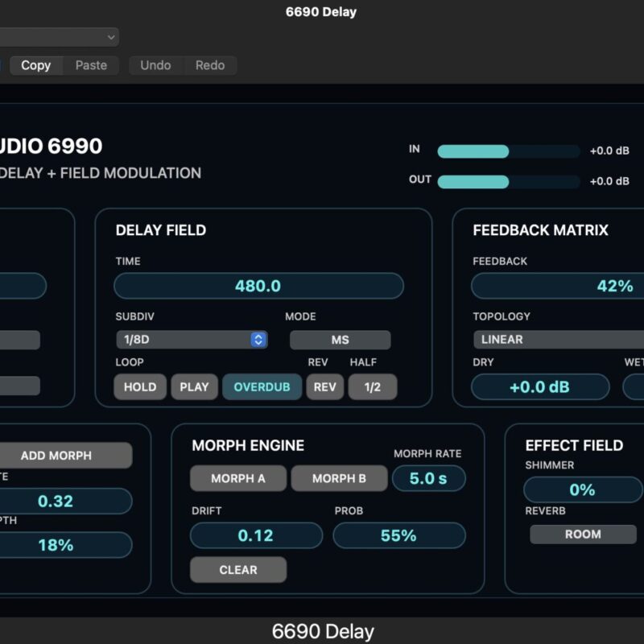Activate MORPH A snapshot
The image size is (644, 644).
point(237,478)
